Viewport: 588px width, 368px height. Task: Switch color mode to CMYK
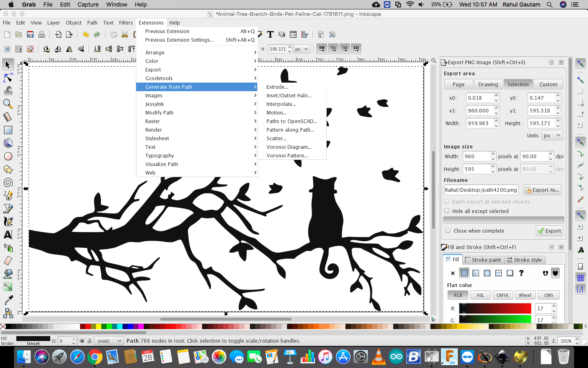click(x=503, y=295)
